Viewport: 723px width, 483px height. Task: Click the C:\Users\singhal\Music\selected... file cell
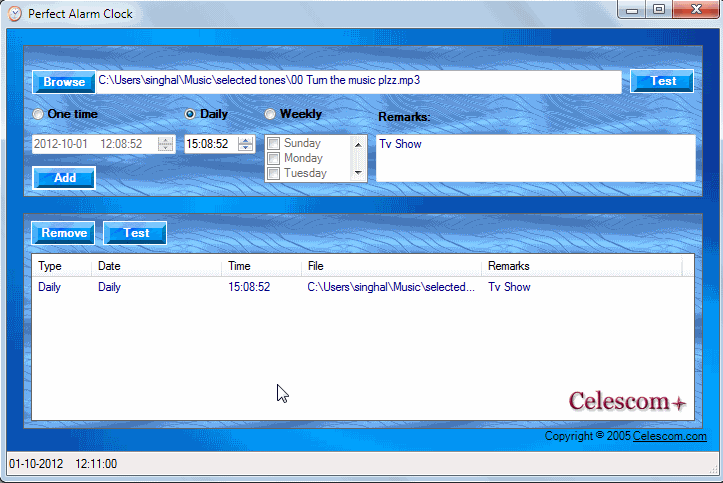391,287
